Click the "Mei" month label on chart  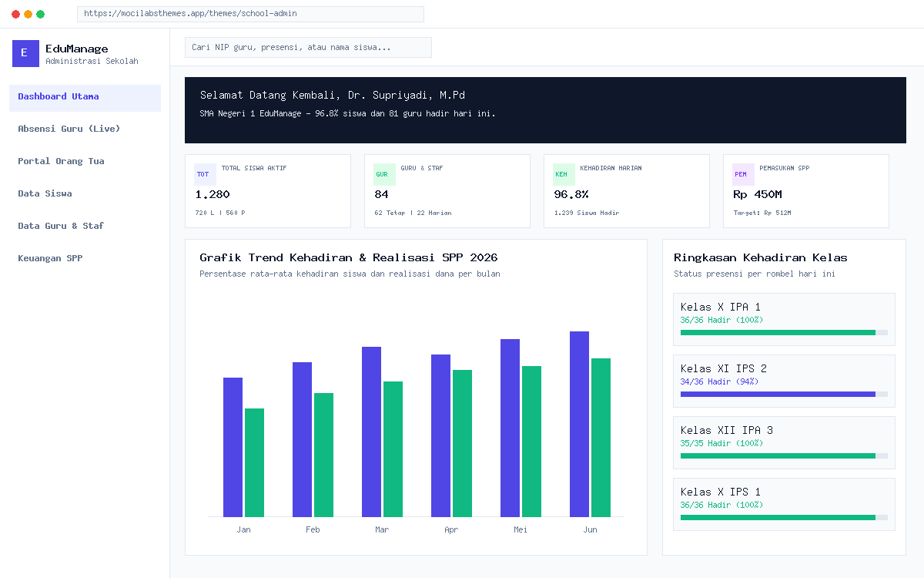click(x=521, y=529)
